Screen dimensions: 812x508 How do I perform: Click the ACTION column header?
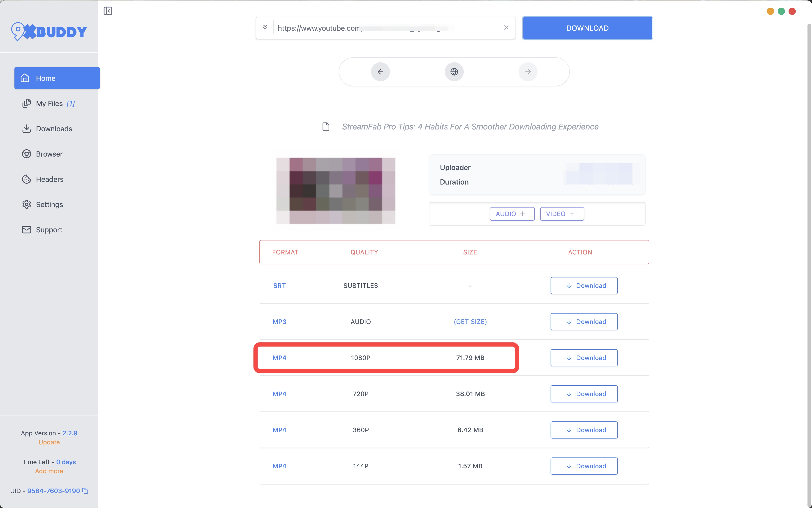point(580,252)
